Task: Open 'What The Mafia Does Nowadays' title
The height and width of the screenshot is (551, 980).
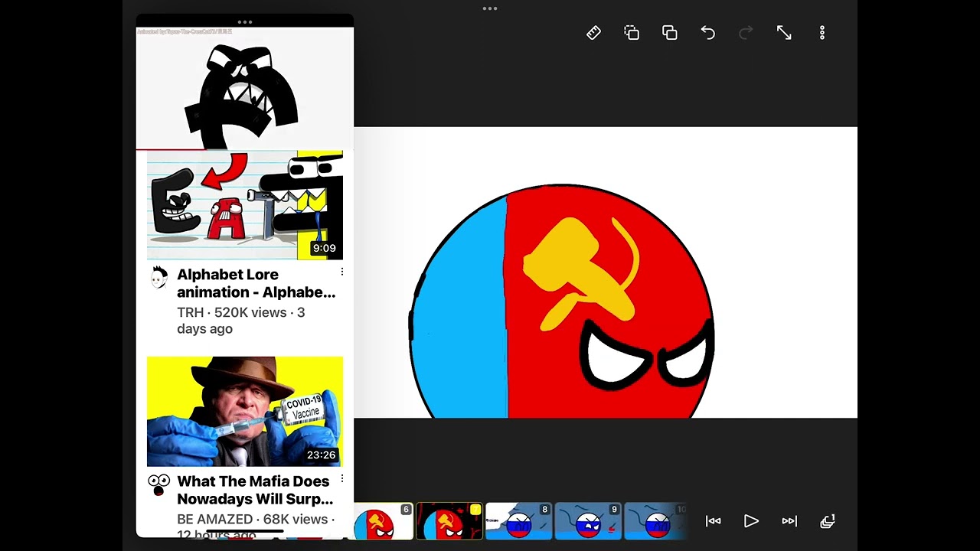Action: 255,490
